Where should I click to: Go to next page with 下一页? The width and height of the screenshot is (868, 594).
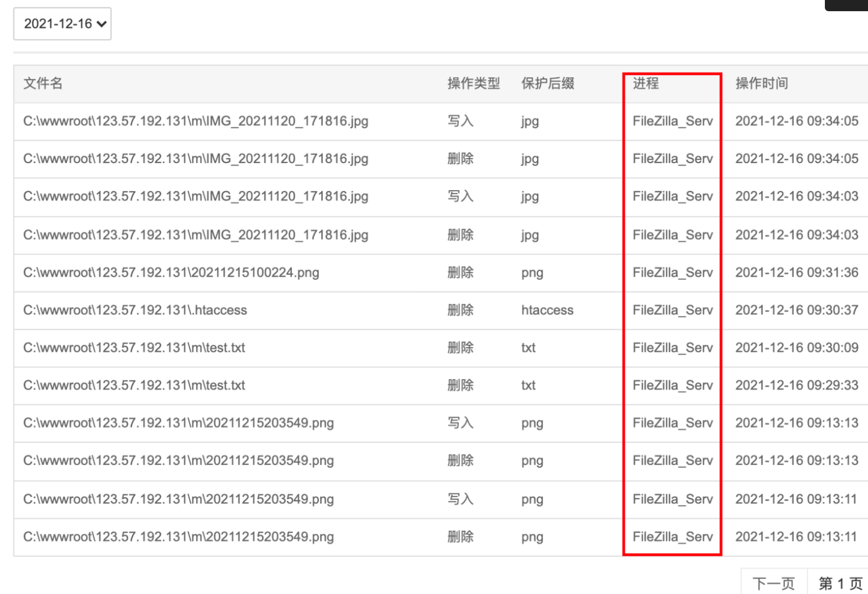point(773,583)
